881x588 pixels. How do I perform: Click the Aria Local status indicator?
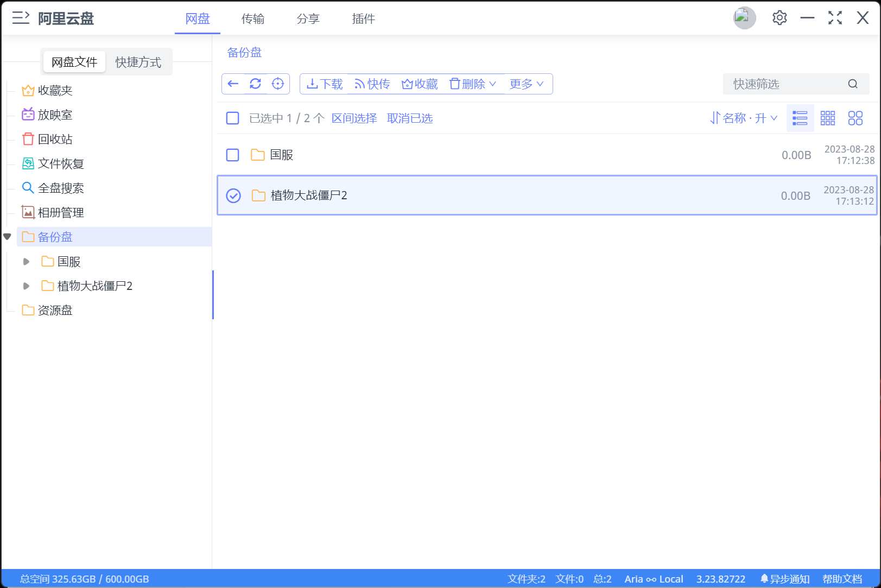click(654, 579)
